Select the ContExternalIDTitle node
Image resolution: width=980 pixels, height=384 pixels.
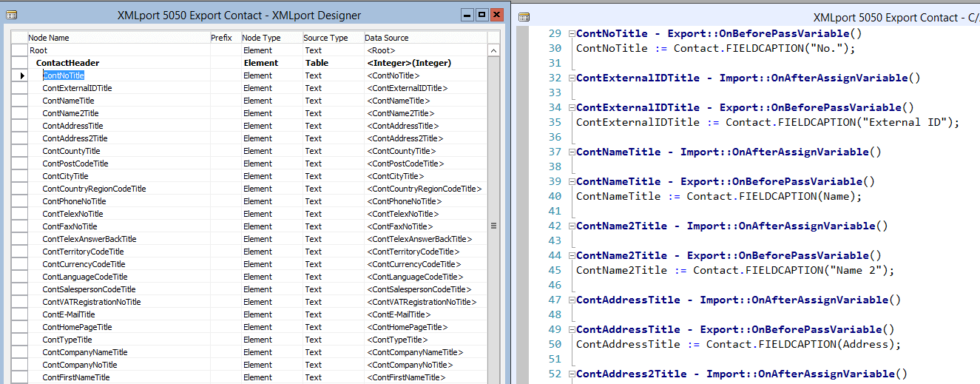(x=77, y=88)
